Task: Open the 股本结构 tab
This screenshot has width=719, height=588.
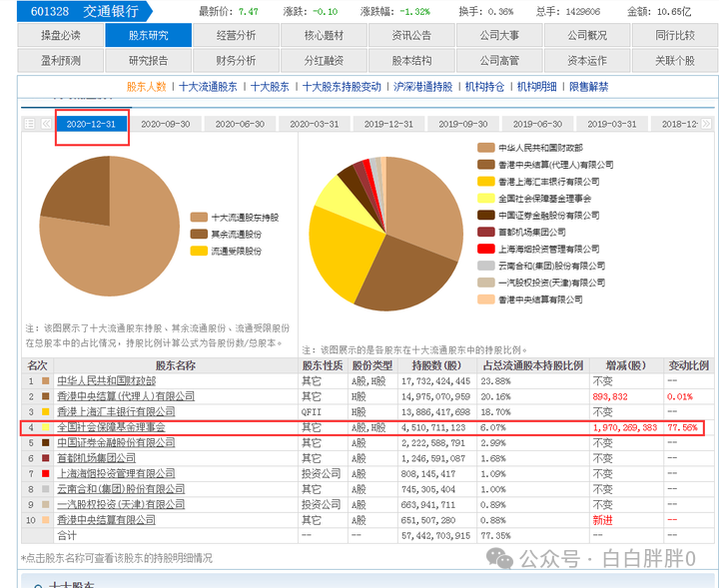Action: [411, 61]
